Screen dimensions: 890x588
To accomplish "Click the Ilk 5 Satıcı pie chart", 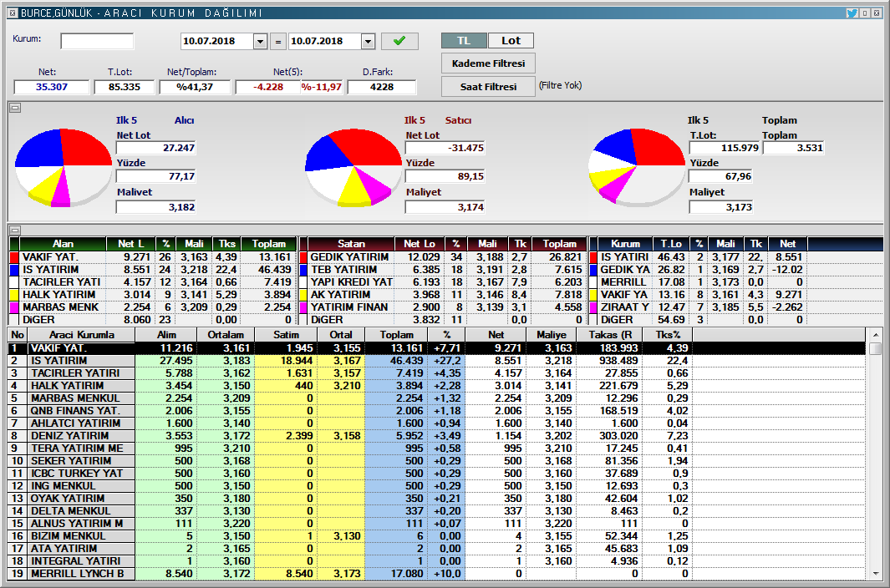I will (x=353, y=166).
